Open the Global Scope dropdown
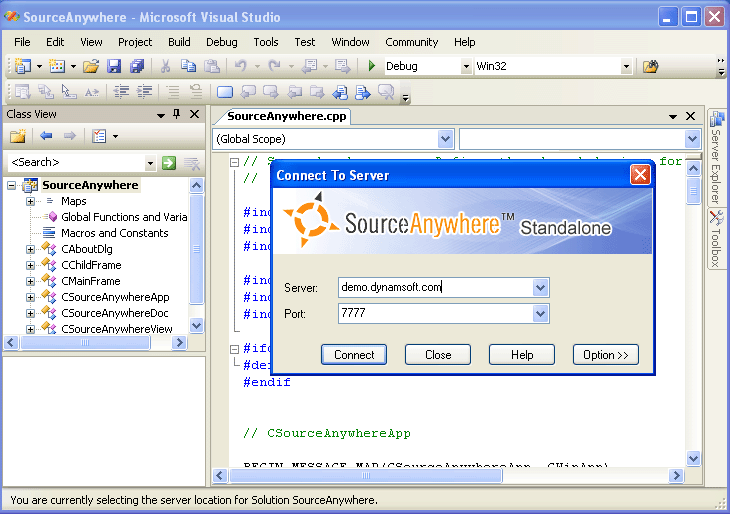730x514 pixels. click(445, 139)
